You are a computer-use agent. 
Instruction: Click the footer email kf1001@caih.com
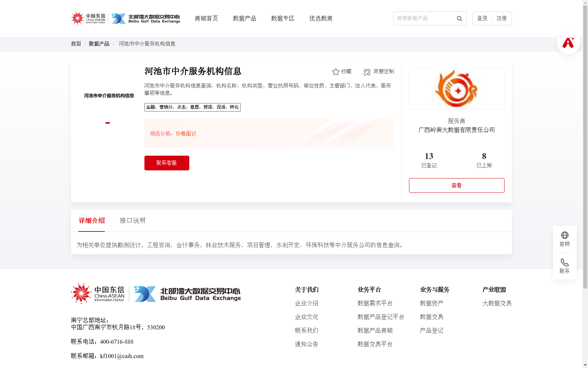(122, 356)
